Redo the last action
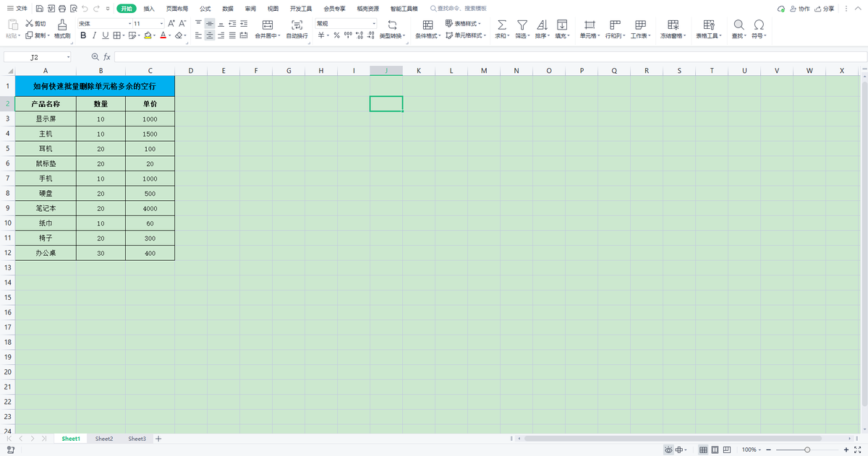Viewport: 868px width, 456px height. 96,9
